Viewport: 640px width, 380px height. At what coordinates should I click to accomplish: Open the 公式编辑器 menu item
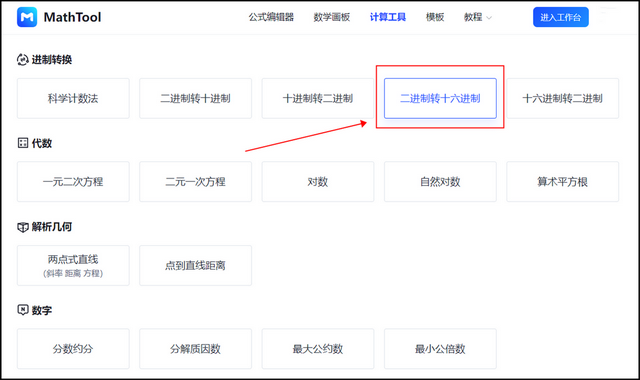point(271,17)
